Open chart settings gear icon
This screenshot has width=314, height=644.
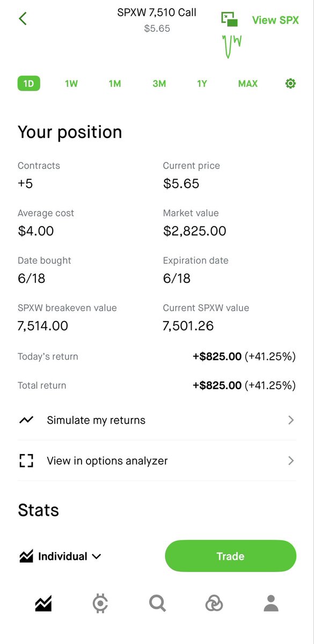click(290, 83)
